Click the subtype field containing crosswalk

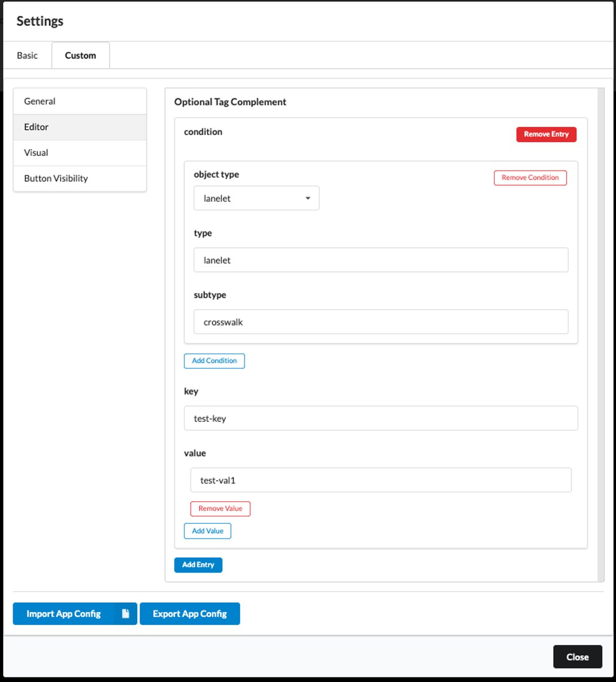tap(381, 322)
